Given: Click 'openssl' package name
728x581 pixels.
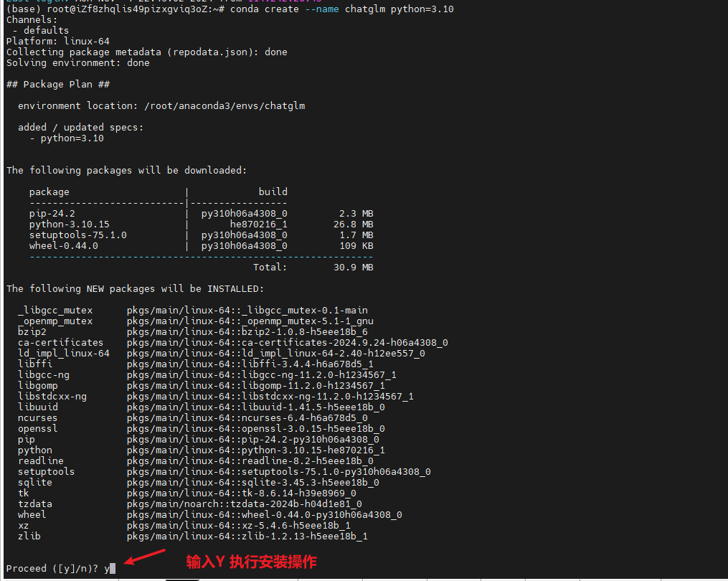Looking at the screenshot, I should [x=37, y=429].
